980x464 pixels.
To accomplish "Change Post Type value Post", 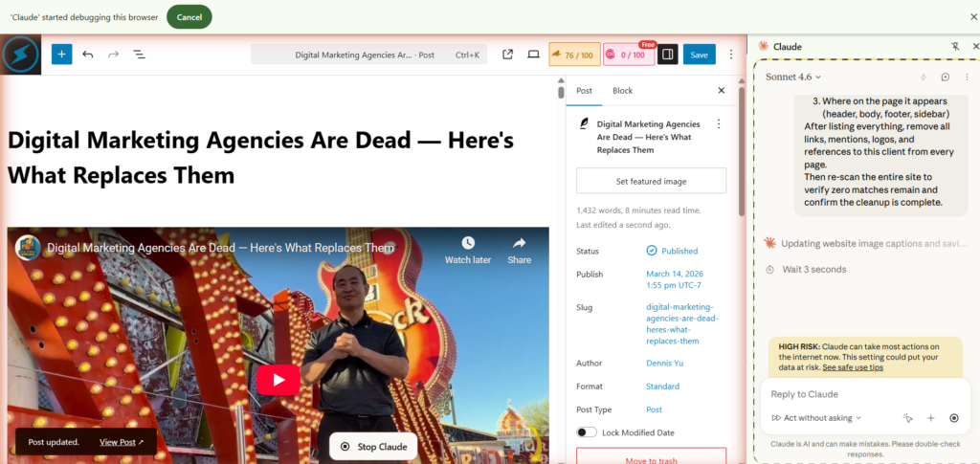I will 654,409.
